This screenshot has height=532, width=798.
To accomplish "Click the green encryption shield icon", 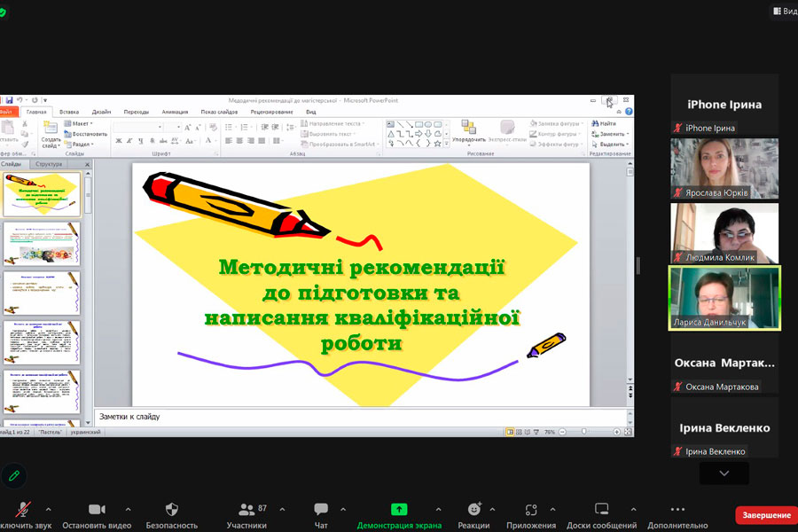I will click(x=2, y=12).
